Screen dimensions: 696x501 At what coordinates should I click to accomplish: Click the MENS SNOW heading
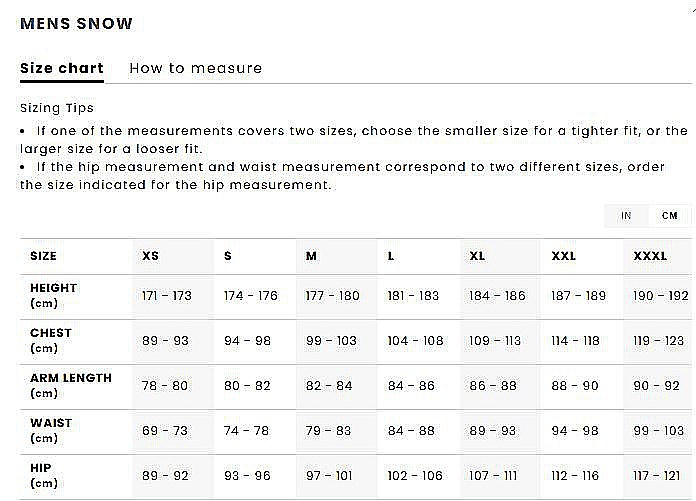point(76,23)
